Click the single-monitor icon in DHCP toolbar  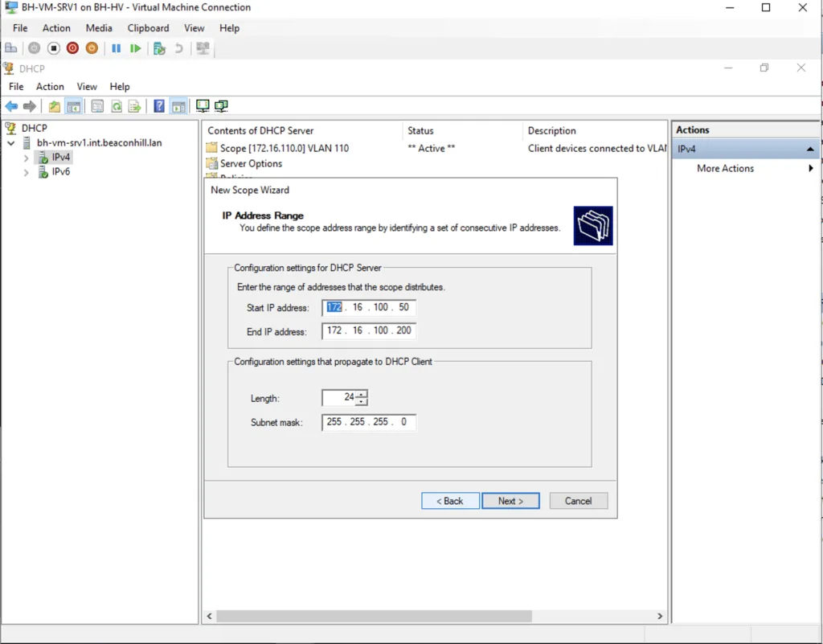click(x=202, y=106)
